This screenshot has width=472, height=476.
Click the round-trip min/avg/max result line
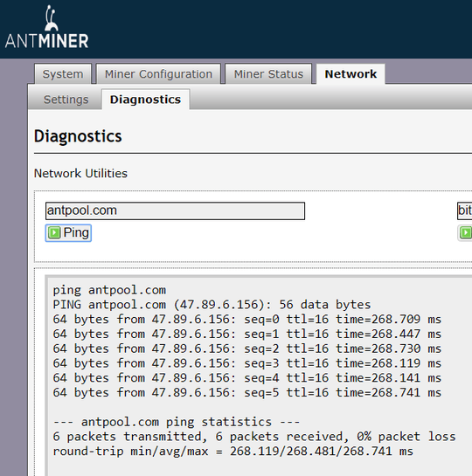(x=233, y=451)
